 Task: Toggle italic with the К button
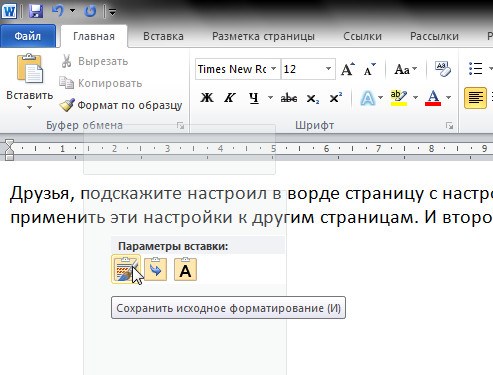(x=230, y=98)
